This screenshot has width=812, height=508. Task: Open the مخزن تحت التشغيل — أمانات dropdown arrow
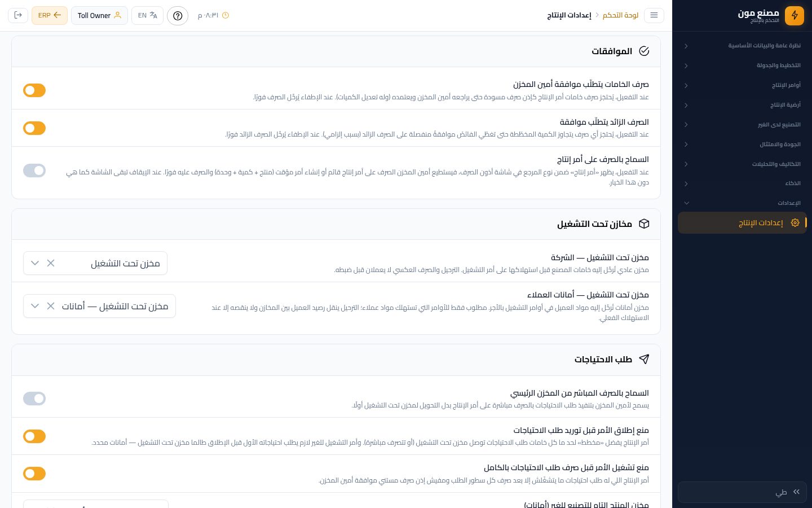[x=35, y=306]
